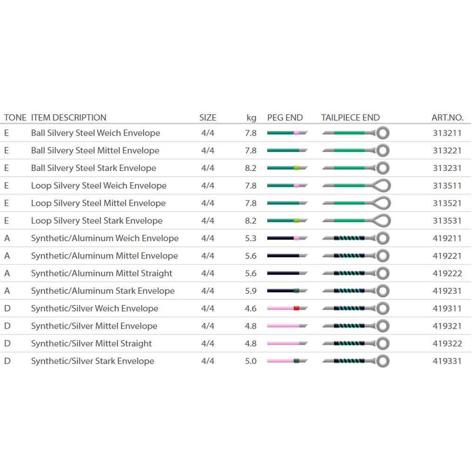Select the loop tailpiece icon in row 313531
Viewport: 476px width, 476px height.
point(356,221)
